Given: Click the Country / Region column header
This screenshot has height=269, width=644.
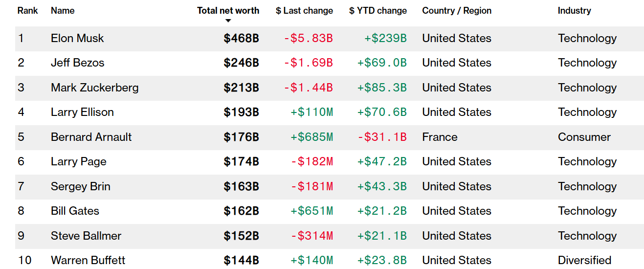Looking at the screenshot, I should click(x=457, y=10).
